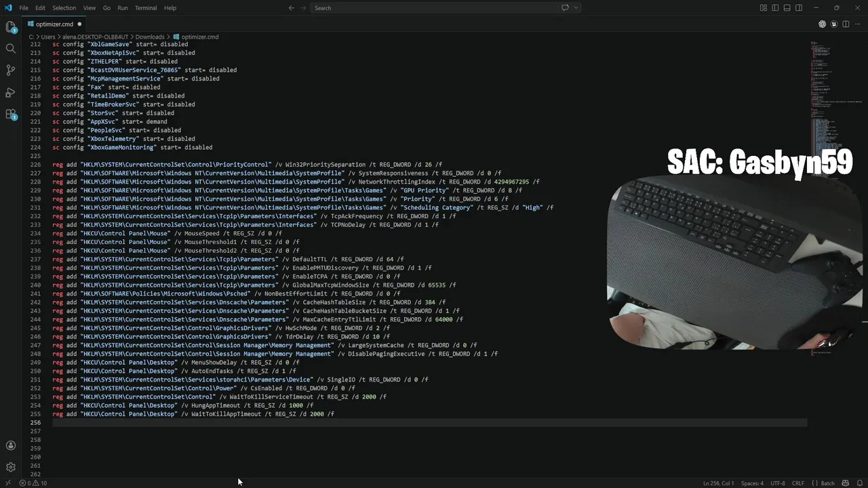Click optimizer.cmd breadcrumb segment

(x=200, y=37)
